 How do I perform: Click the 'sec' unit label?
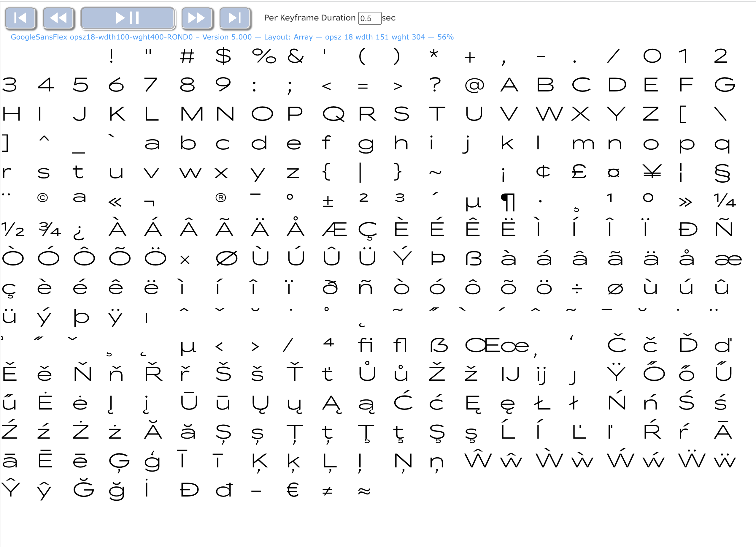point(389,18)
